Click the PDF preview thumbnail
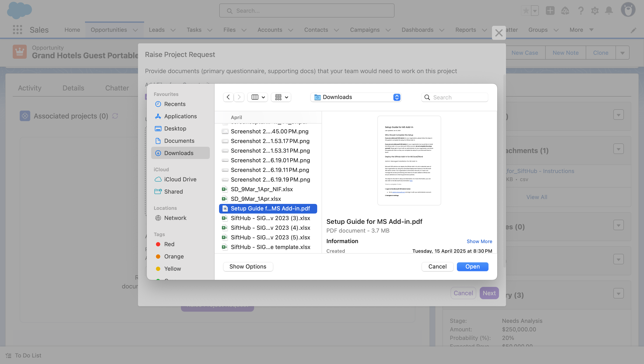The height and width of the screenshot is (364, 644). pyautogui.click(x=409, y=161)
